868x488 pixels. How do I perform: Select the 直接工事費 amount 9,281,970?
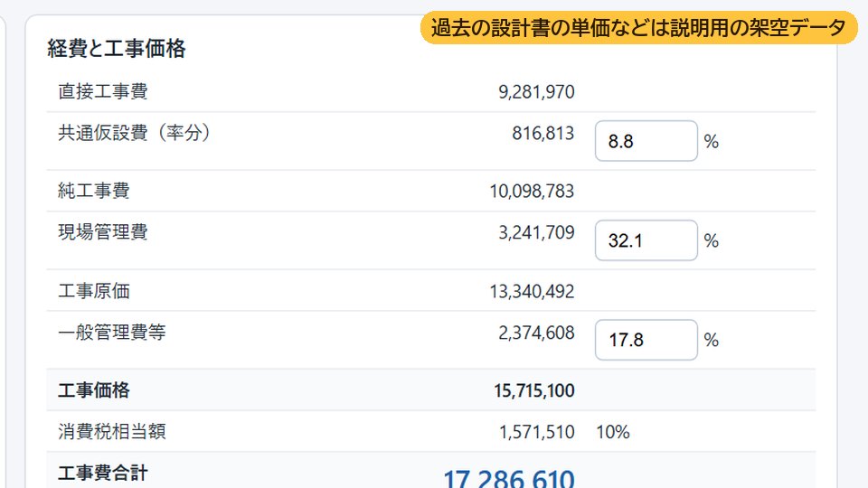pyautogui.click(x=536, y=92)
